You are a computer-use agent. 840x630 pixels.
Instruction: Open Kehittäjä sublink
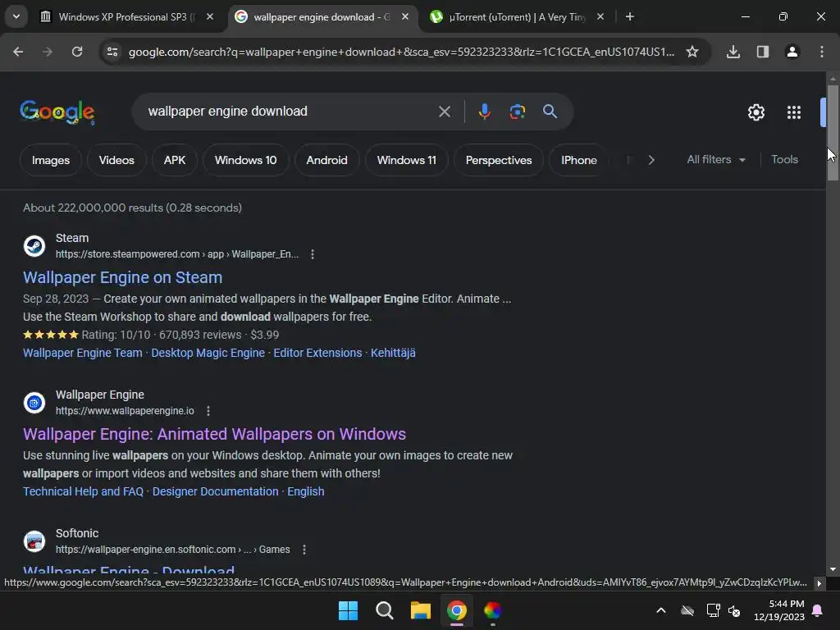click(393, 353)
